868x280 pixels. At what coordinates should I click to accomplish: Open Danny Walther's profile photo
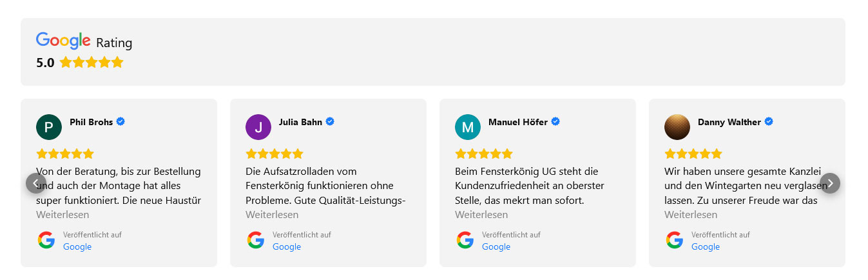click(x=677, y=127)
